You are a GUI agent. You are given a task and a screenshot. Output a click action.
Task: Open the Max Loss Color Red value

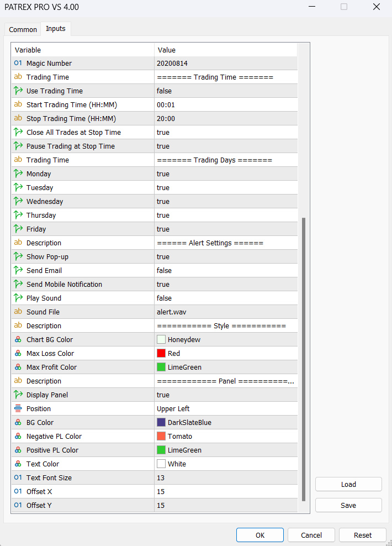[x=226, y=354]
